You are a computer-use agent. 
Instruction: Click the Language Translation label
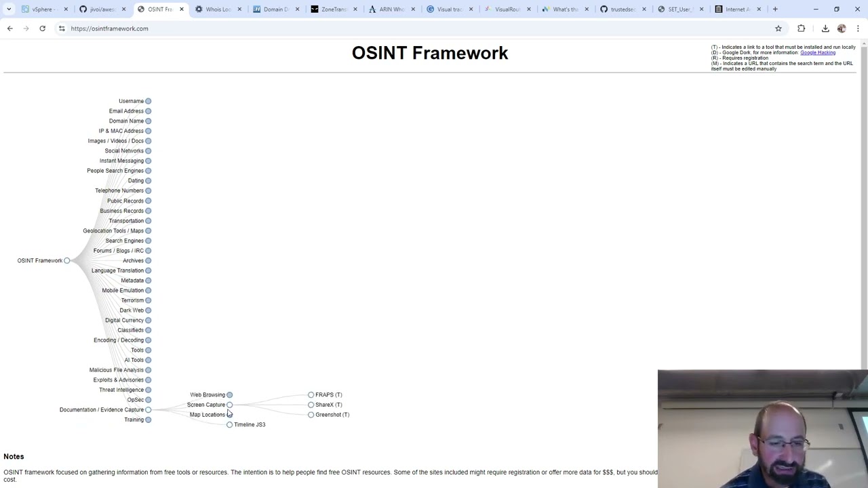pos(117,270)
